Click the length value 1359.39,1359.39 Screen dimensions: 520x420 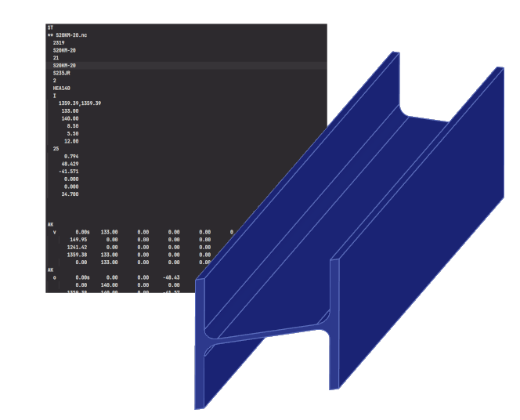[80, 103]
